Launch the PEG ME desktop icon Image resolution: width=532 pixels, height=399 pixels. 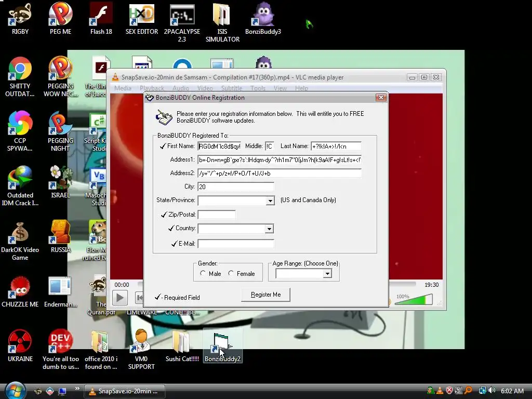point(60,19)
